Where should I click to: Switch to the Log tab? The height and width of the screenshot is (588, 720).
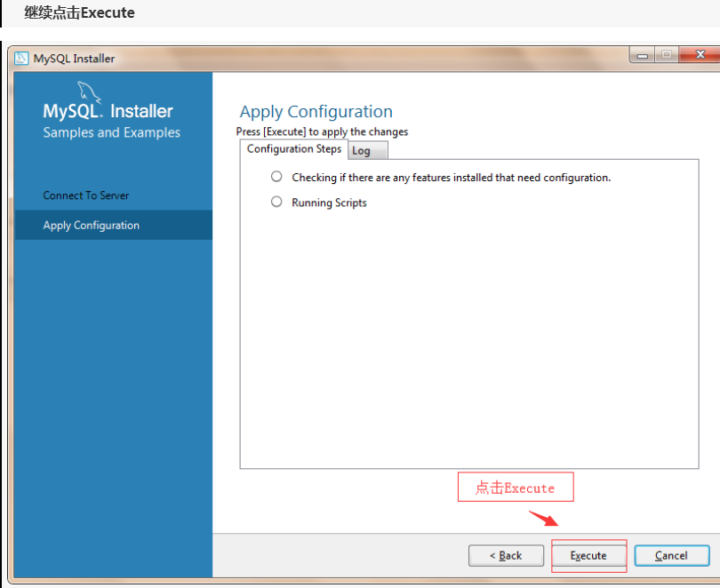click(x=368, y=150)
